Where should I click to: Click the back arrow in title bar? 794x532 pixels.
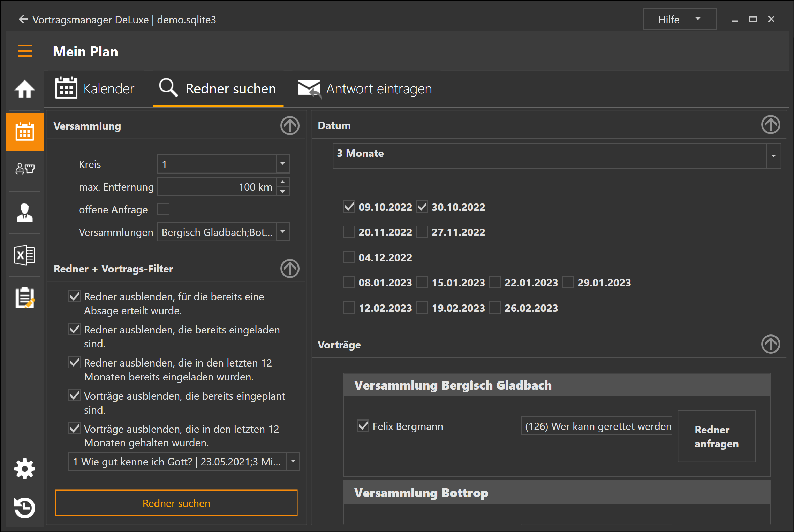pos(23,20)
